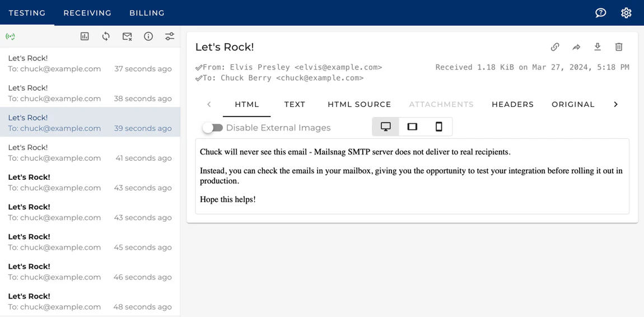Open the inbox info icon
Image resolution: width=644 pixels, height=317 pixels.
(x=148, y=36)
